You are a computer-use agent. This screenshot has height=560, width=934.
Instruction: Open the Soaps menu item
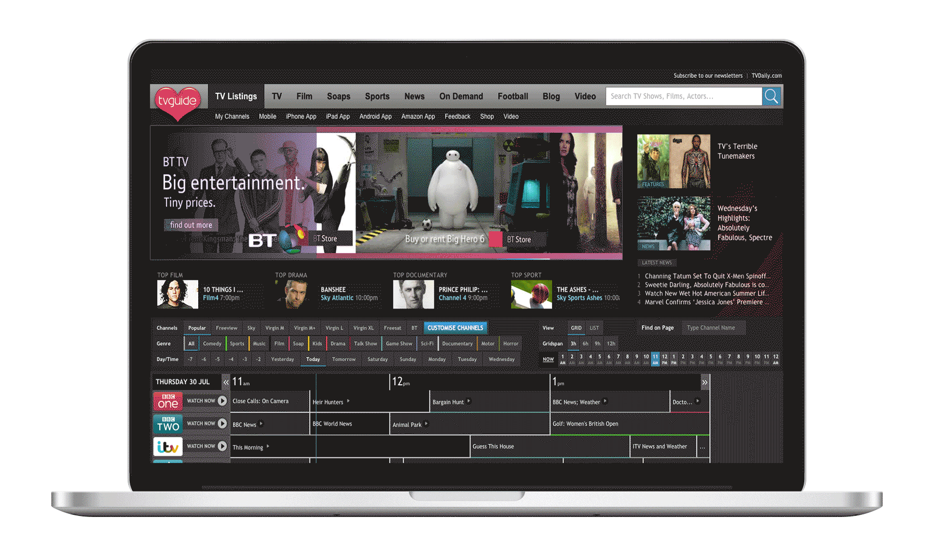(338, 96)
